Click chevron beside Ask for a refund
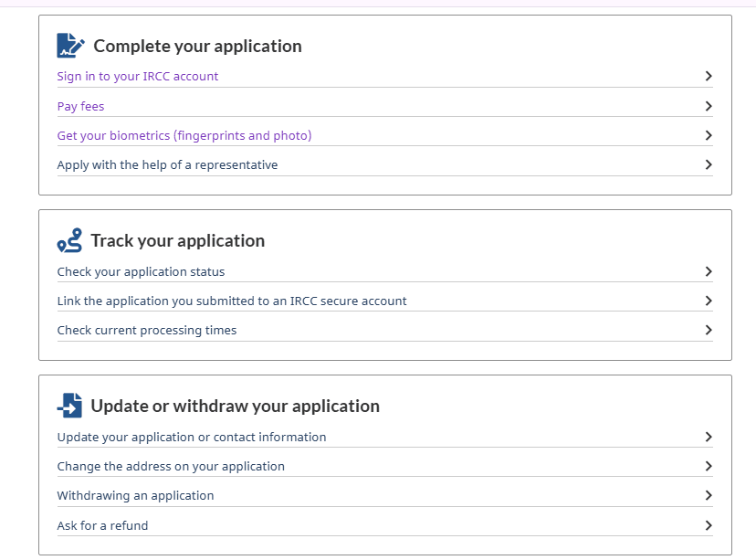The image size is (756, 560). [x=709, y=525]
